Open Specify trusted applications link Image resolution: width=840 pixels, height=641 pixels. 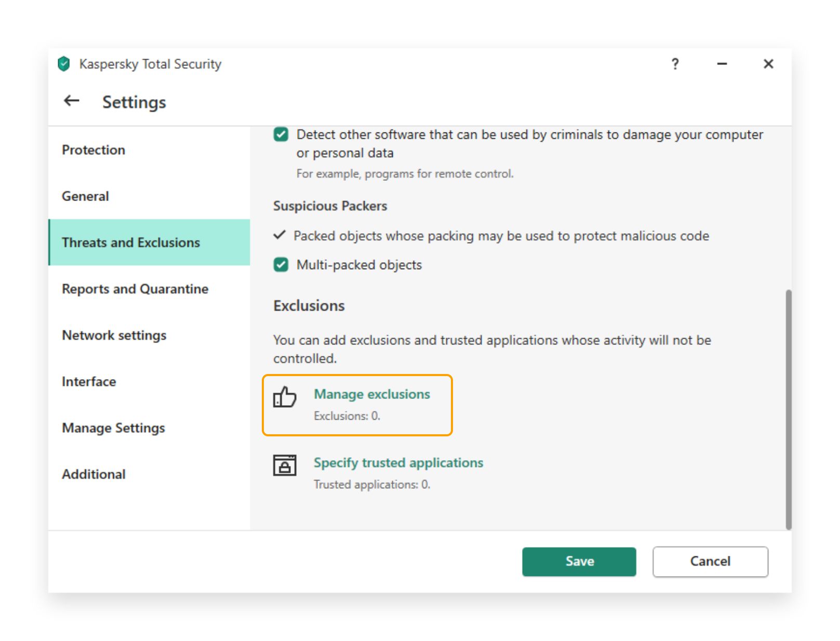398,463
